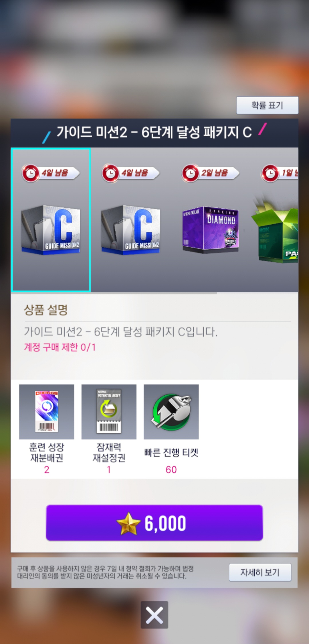Buy the package for 6,000 stars

point(154,523)
